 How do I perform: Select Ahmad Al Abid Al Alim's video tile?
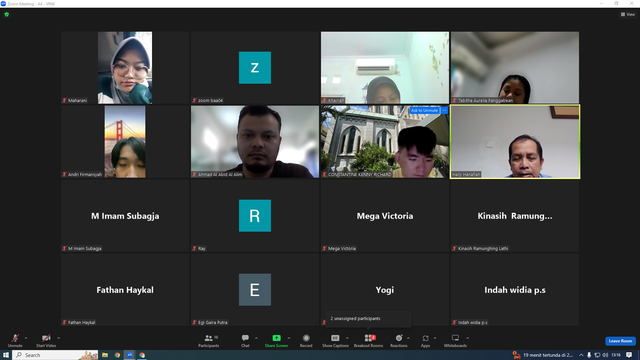pos(255,142)
